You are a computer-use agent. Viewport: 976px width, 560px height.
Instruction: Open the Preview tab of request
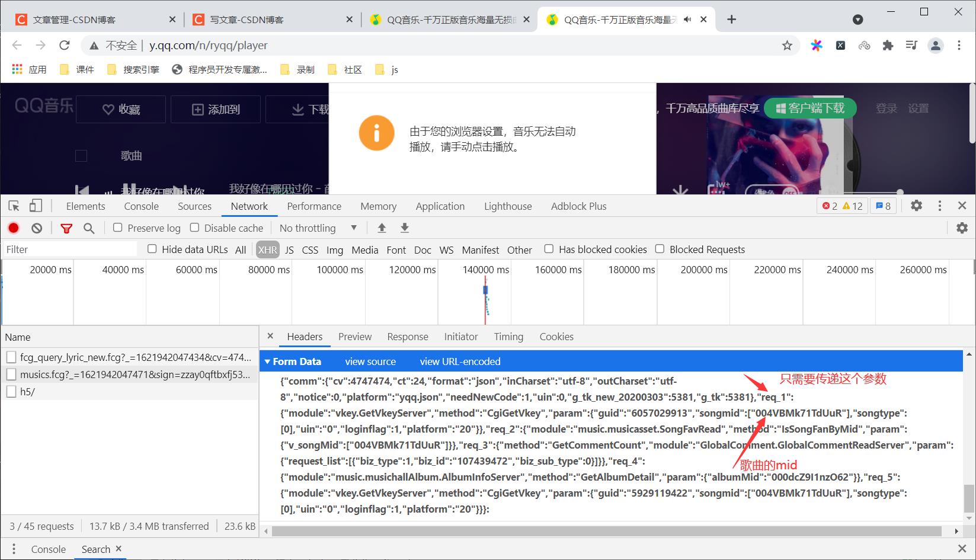point(355,337)
